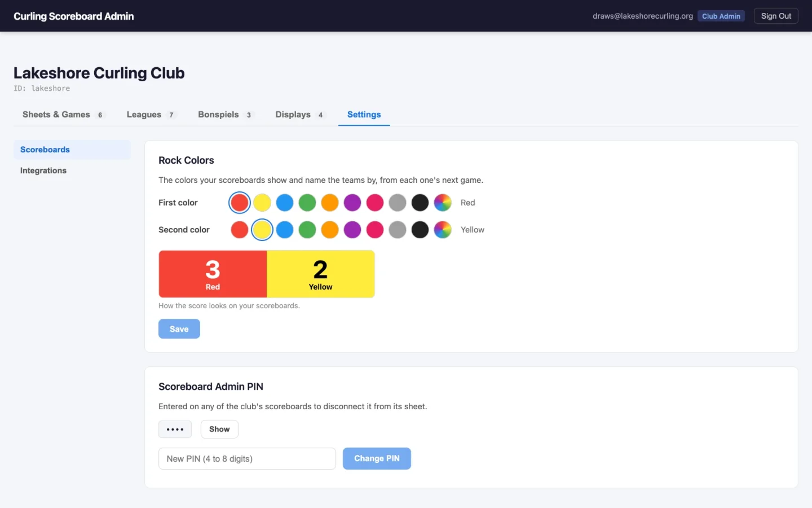Select yellow as the First color
Screen dimensions: 812x508
(262, 203)
